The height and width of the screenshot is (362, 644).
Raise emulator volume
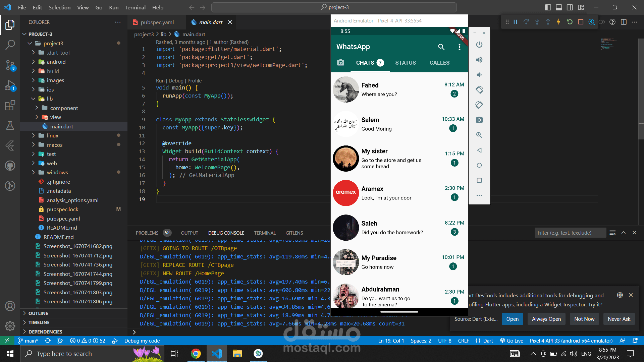479,60
